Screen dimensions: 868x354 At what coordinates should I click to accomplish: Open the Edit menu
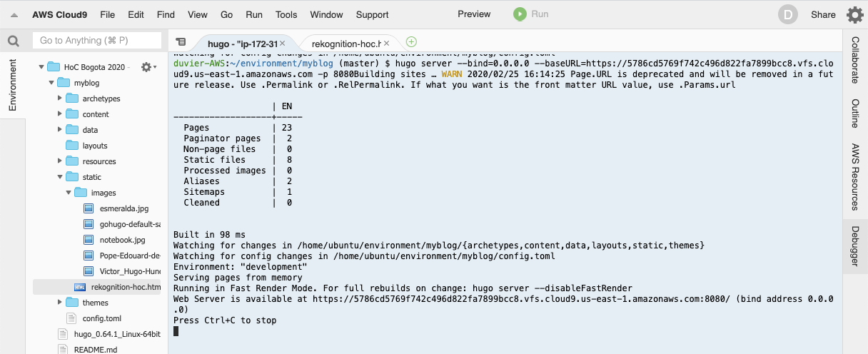click(136, 14)
